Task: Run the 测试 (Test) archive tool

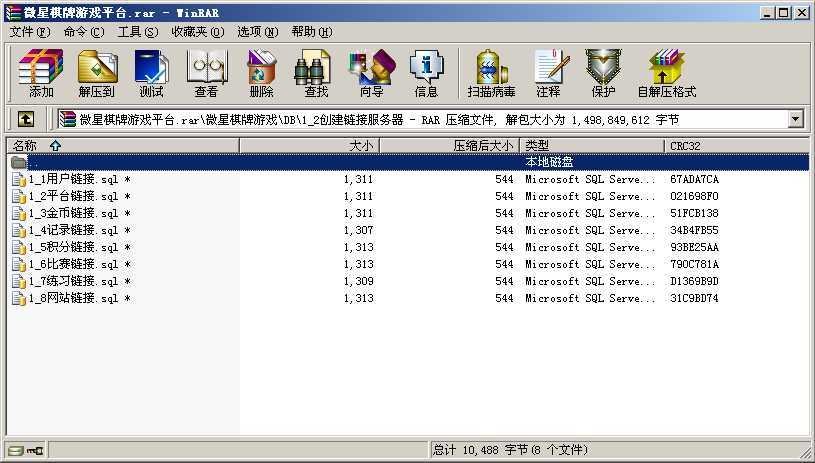Action: pyautogui.click(x=151, y=73)
